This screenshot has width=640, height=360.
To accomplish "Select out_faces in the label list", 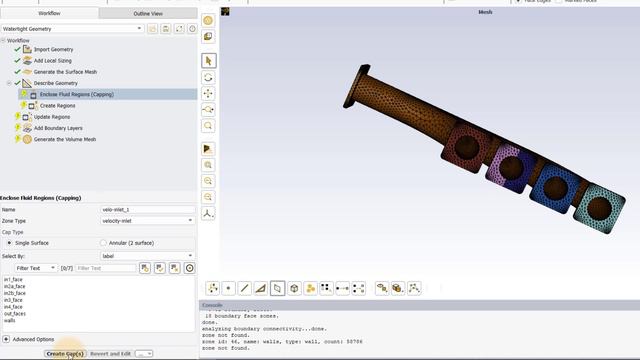I will tap(15, 314).
